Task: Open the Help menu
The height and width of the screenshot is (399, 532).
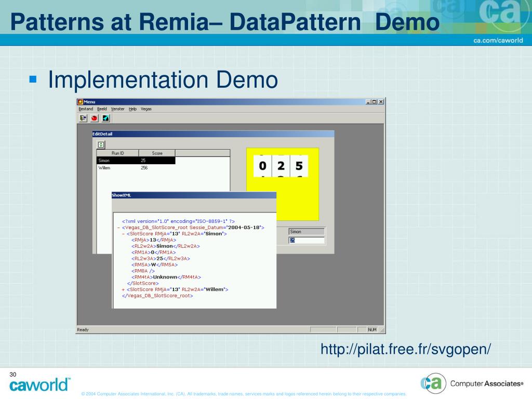Action: click(x=132, y=109)
